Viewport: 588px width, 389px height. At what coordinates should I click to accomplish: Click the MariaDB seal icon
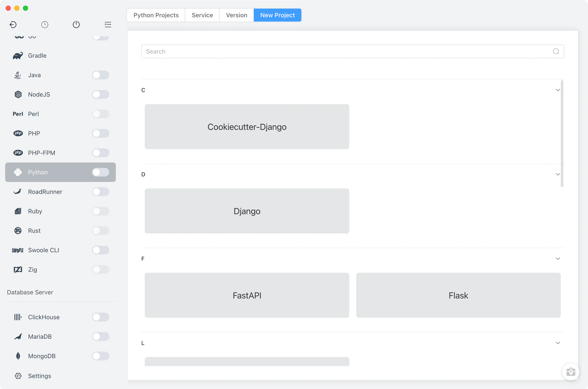click(18, 337)
